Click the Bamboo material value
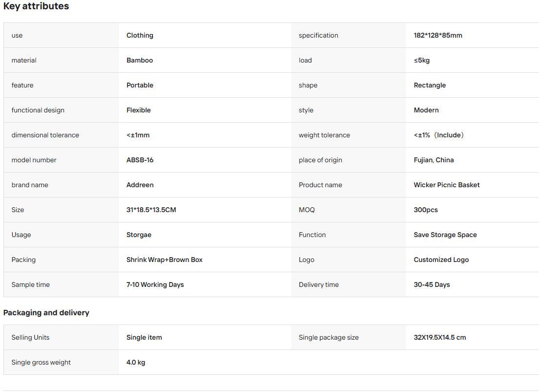This screenshot has width=539, height=392. pos(140,60)
